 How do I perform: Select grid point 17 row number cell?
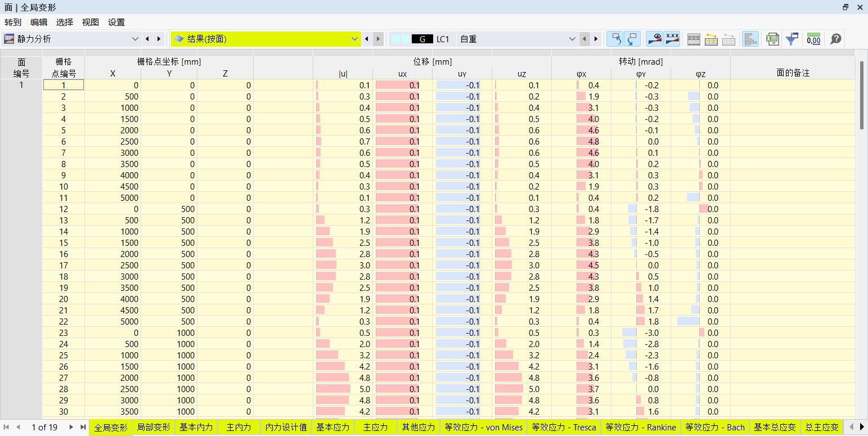pos(64,265)
